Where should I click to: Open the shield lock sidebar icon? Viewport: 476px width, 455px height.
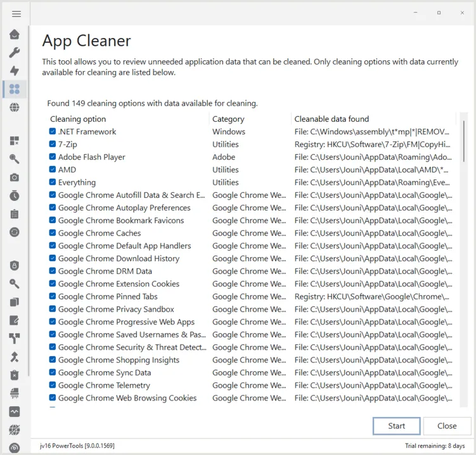coord(15,266)
